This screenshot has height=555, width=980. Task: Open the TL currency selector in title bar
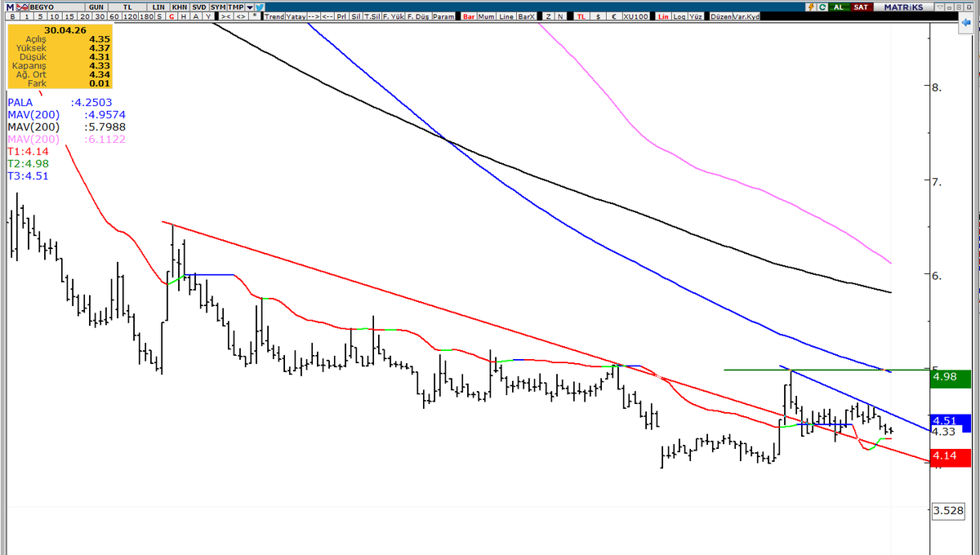tap(127, 7)
